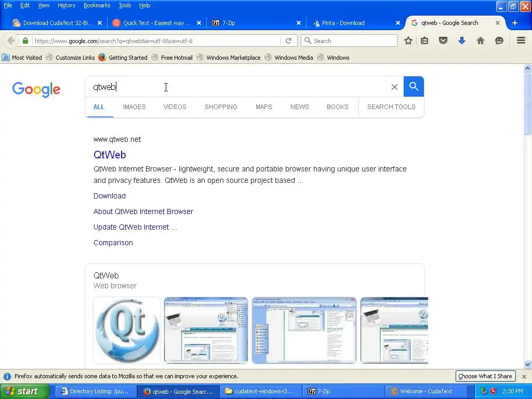Click the Most Visited bookmark
The image size is (532, 399).
22,58
